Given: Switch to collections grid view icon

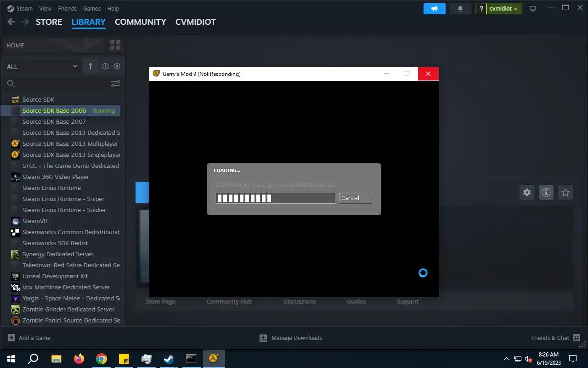Looking at the screenshot, I should pos(115,45).
